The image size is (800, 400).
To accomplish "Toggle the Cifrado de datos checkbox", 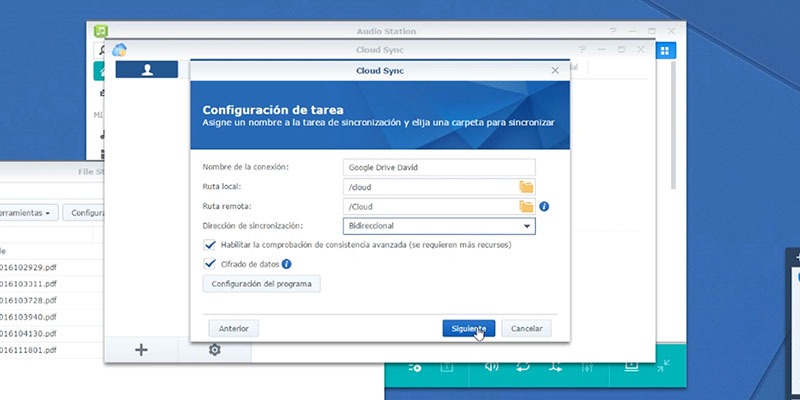I will [210, 264].
